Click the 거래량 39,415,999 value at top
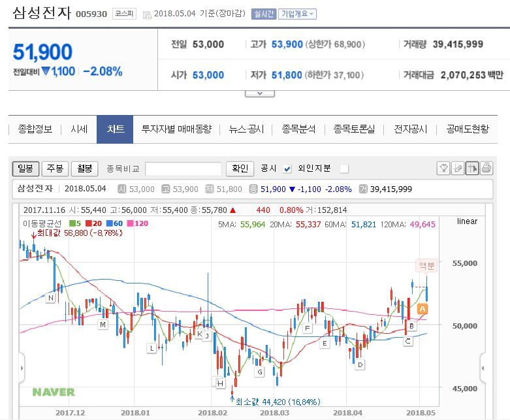Screen dimensions: 510x420 tap(458, 44)
